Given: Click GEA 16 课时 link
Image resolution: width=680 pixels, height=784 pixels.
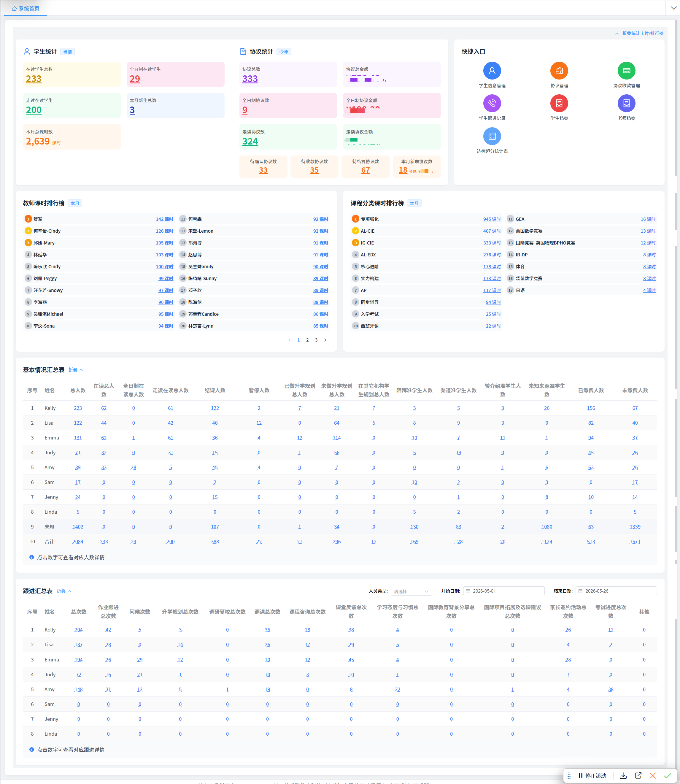Looking at the screenshot, I should (x=648, y=219).
